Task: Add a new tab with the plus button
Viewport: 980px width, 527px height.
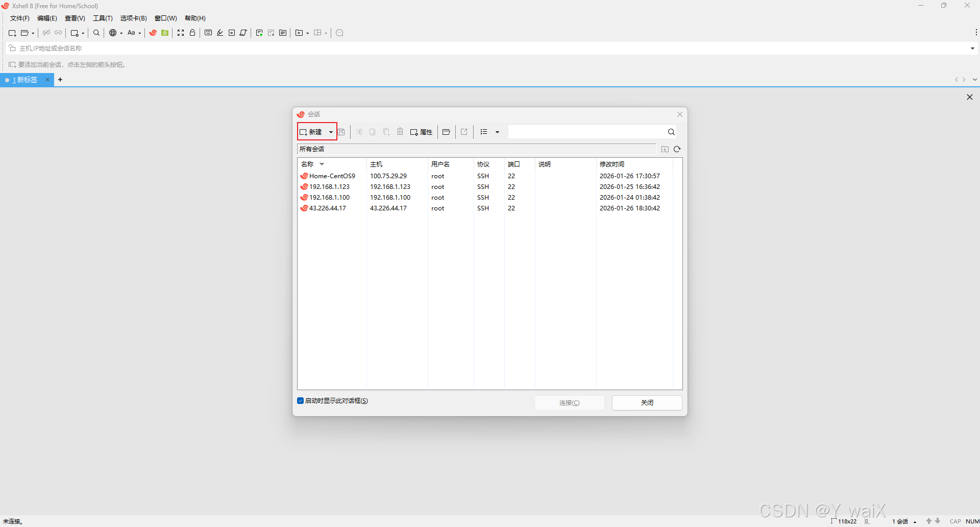Action: pos(60,80)
